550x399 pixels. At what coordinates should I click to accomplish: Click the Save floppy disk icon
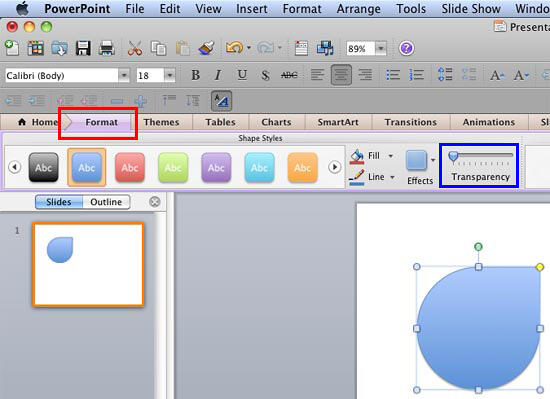tap(83, 48)
